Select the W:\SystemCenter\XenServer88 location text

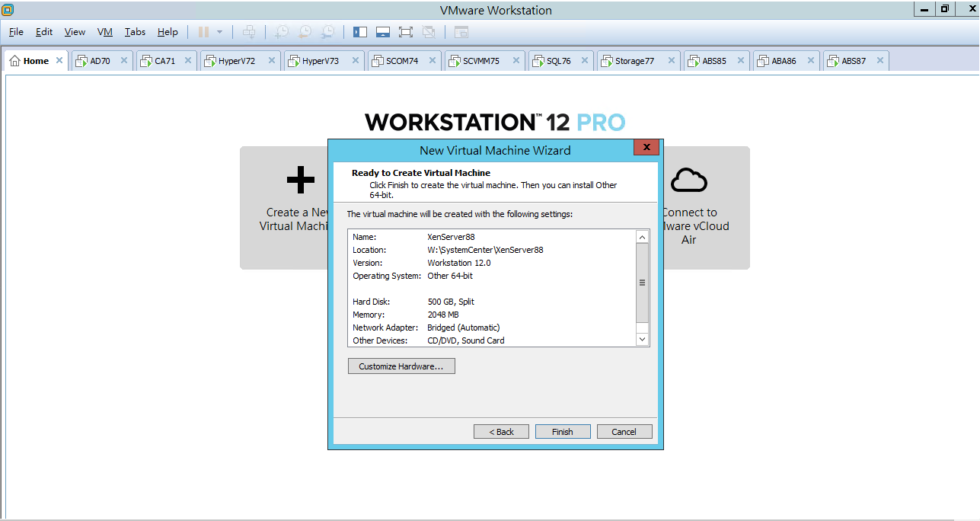[485, 250]
